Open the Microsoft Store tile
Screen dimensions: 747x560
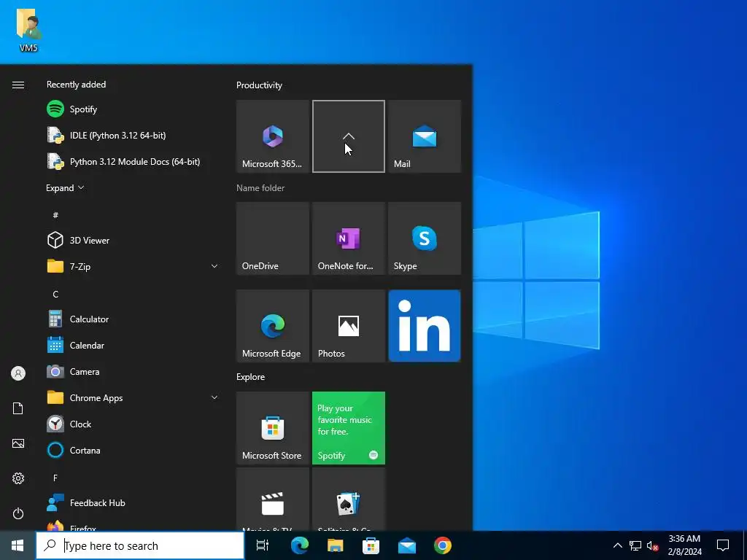point(273,427)
